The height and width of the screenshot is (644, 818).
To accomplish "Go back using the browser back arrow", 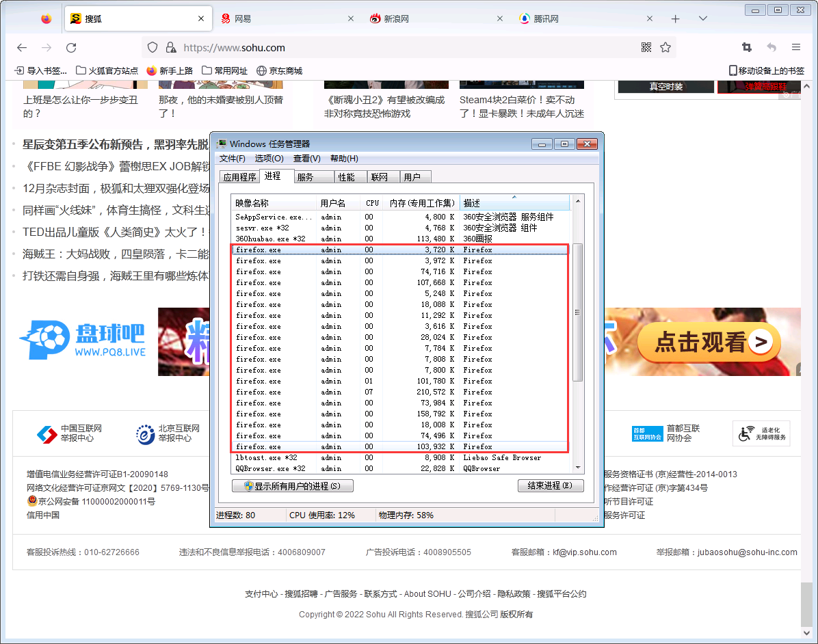I will click(x=22, y=47).
